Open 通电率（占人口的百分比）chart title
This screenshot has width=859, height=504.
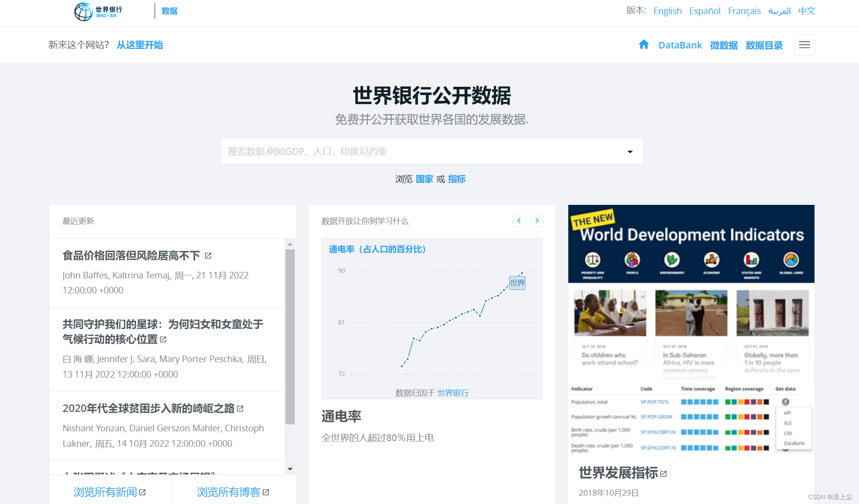377,249
